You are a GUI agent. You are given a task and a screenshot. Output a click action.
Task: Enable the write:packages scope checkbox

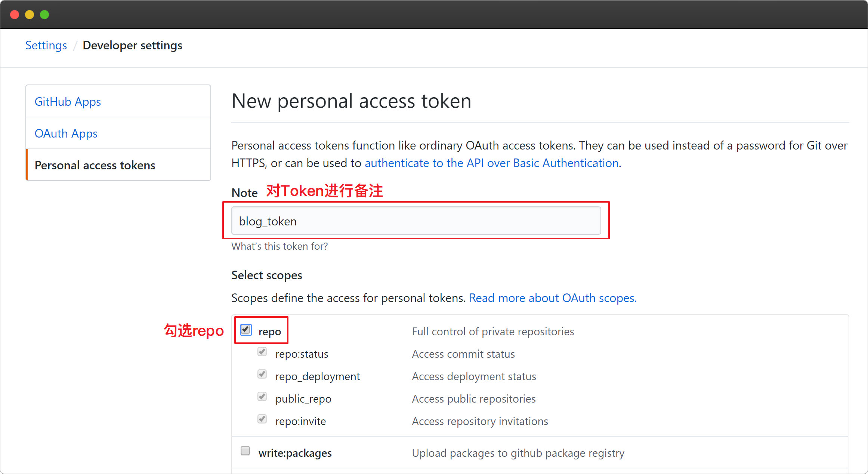tap(245, 451)
